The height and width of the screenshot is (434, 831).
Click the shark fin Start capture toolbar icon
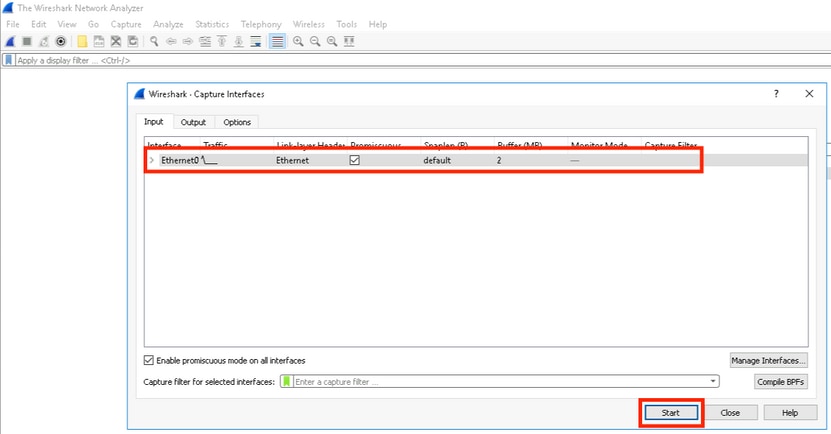(x=10, y=41)
